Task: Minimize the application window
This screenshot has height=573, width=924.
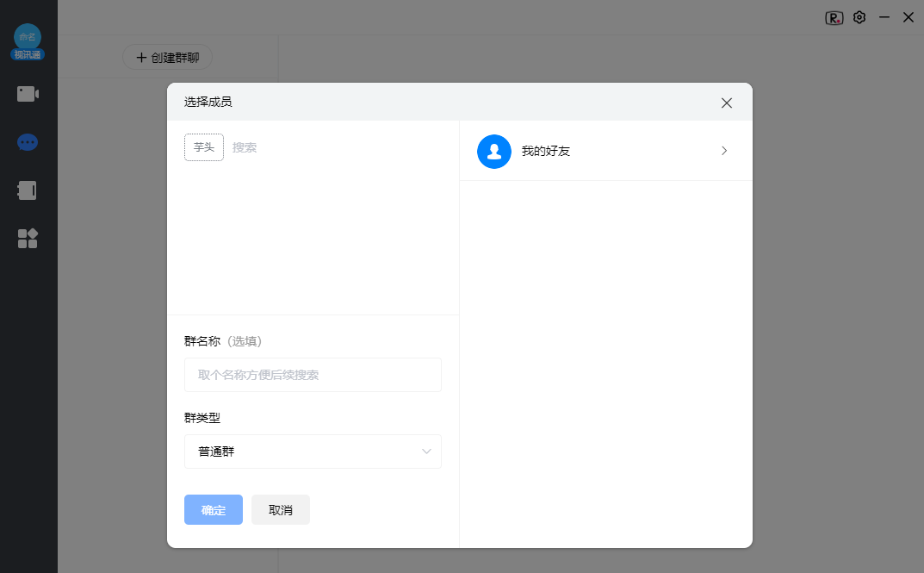Action: tap(883, 17)
